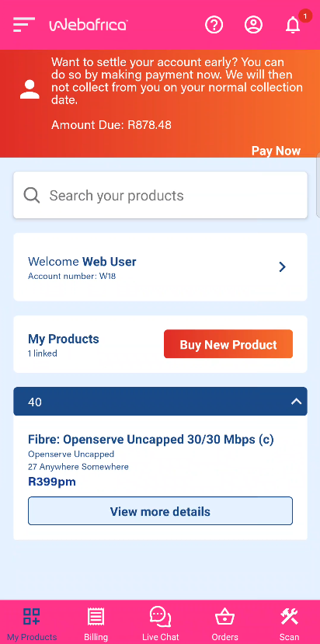Click Buy New Product button

point(228,344)
